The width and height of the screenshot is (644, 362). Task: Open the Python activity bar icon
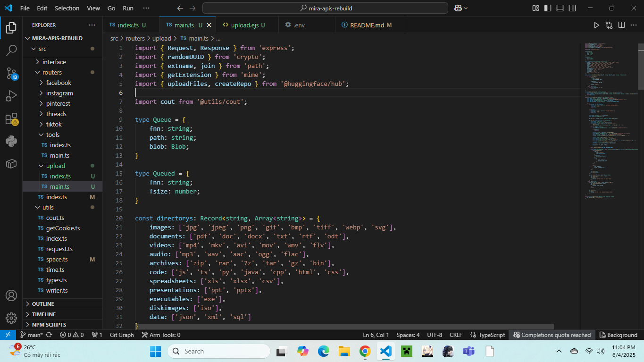click(11, 141)
